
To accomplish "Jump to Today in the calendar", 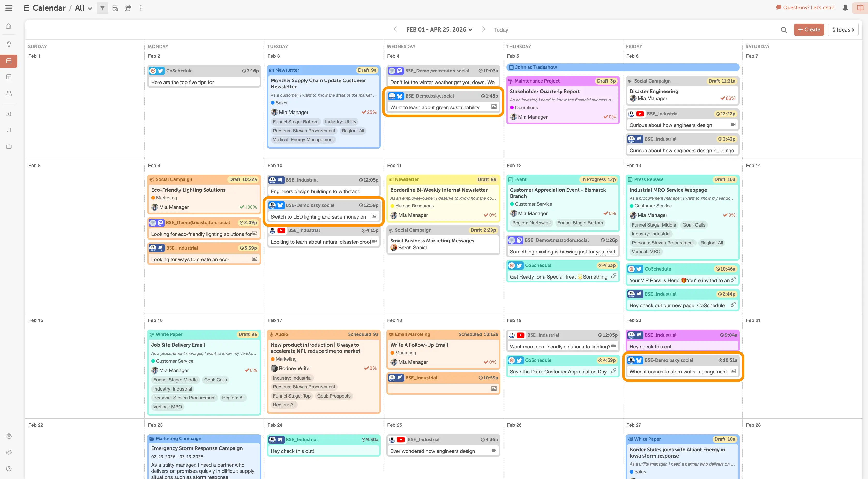I will (x=501, y=30).
